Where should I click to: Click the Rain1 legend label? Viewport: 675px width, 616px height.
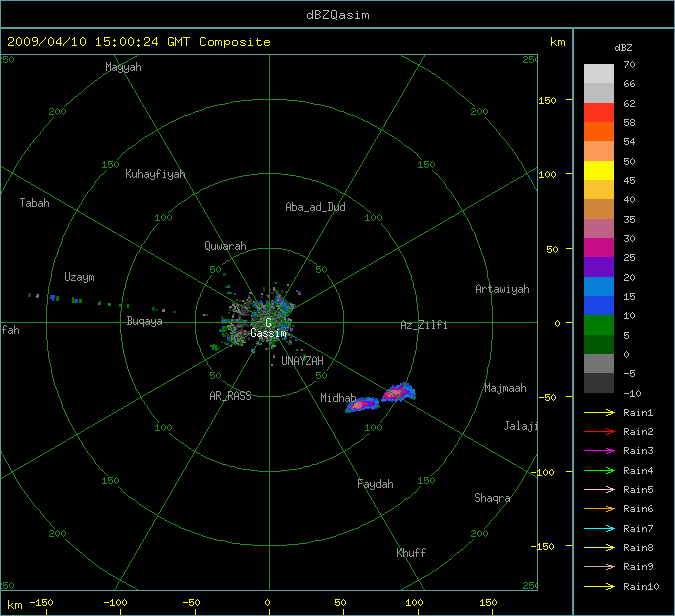(638, 412)
